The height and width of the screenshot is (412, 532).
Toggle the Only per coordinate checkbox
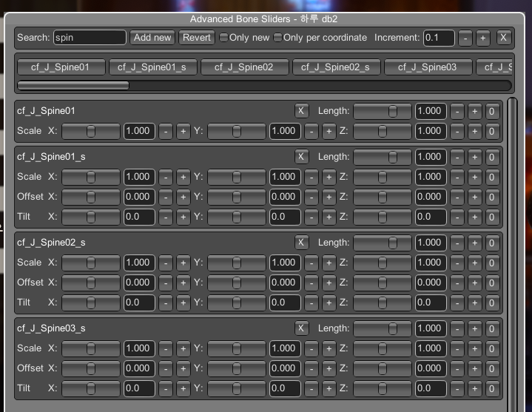click(277, 37)
